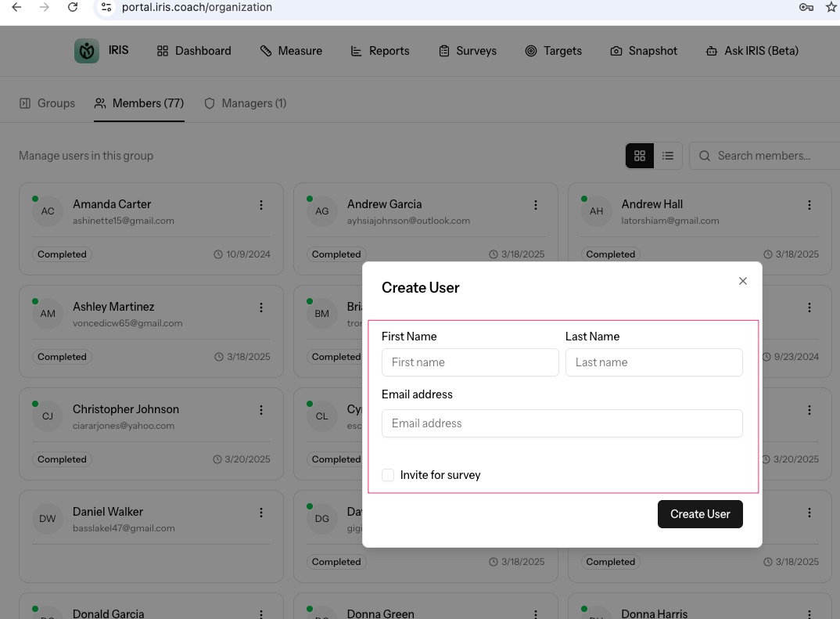
Task: Click the DW avatar for Daniel Walker
Action: pyautogui.click(x=48, y=518)
